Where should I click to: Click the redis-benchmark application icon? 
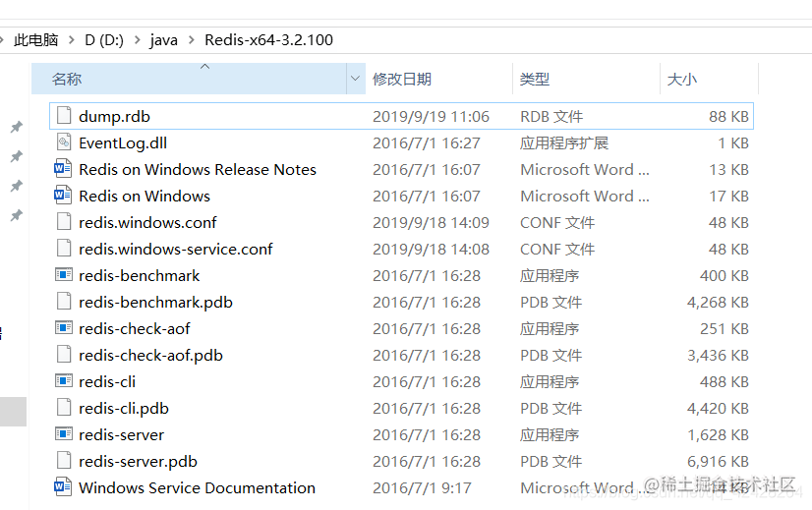64,274
